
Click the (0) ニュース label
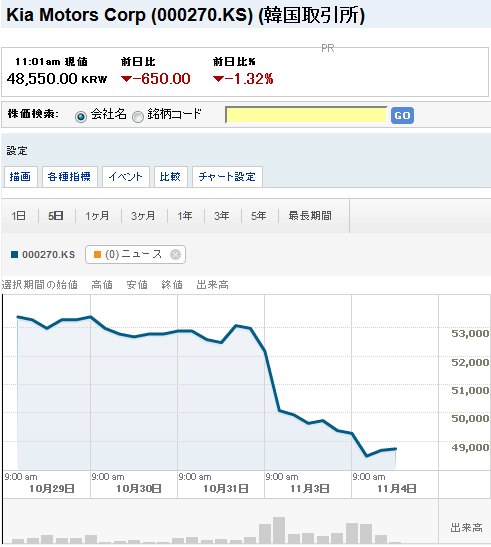[134, 254]
